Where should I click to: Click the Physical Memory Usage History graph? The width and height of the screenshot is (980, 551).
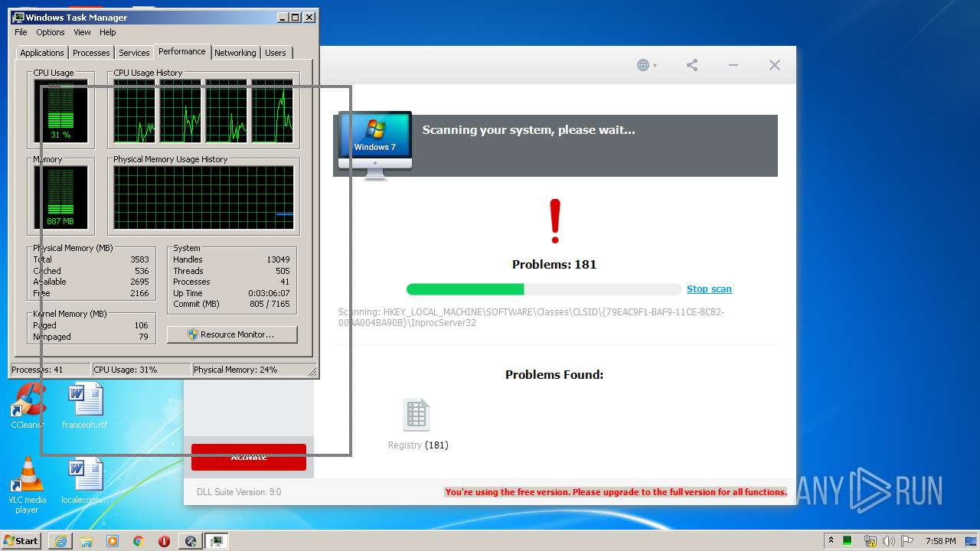coord(204,198)
